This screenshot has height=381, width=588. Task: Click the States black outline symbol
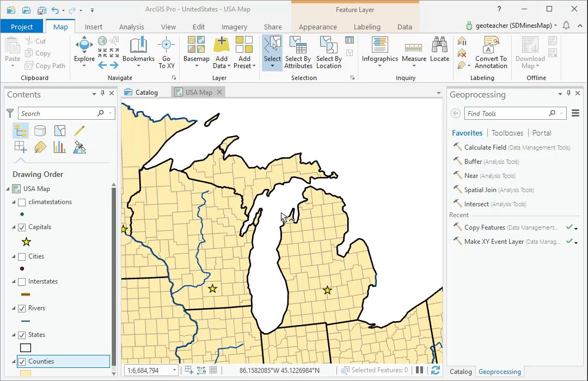click(26, 348)
